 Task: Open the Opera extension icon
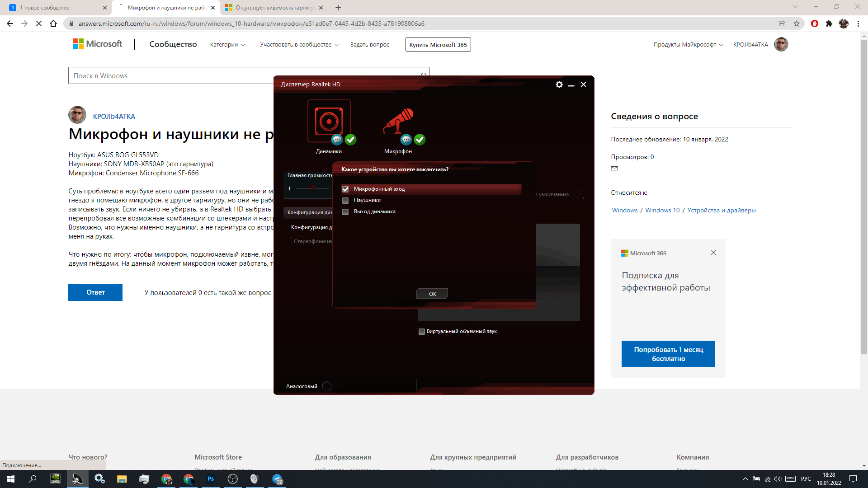[x=815, y=23]
